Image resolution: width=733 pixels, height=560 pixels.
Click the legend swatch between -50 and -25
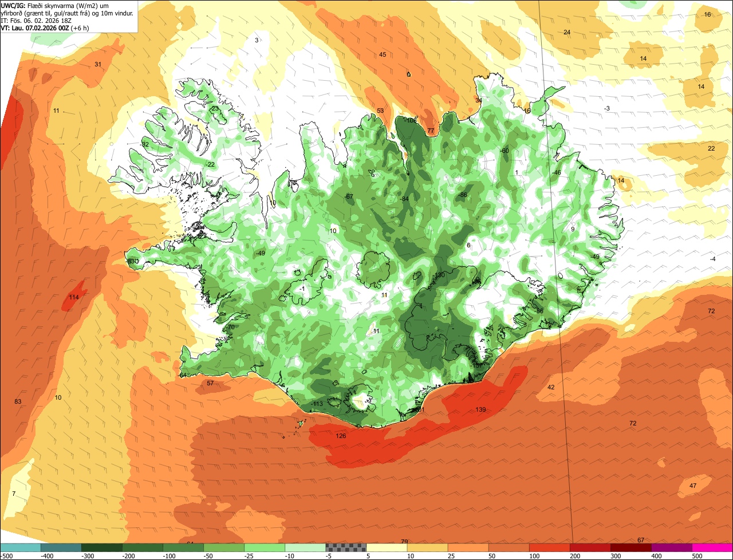(224, 547)
